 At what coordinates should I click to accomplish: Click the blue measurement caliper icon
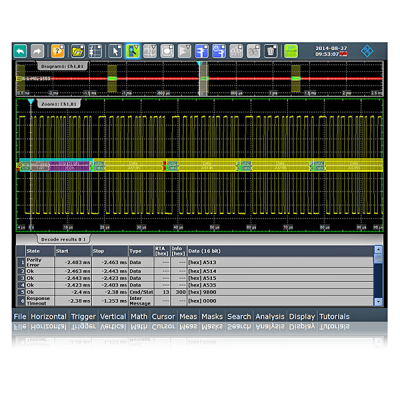[x=202, y=51]
